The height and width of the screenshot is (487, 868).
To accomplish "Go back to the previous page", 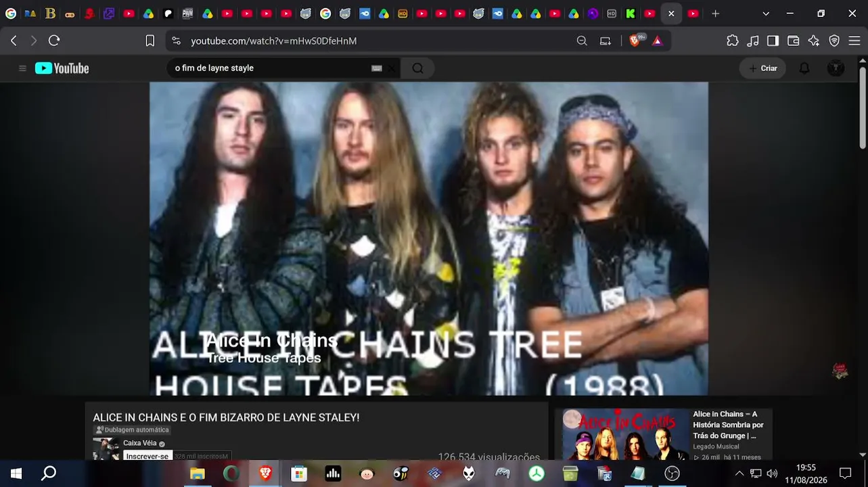I will [14, 41].
